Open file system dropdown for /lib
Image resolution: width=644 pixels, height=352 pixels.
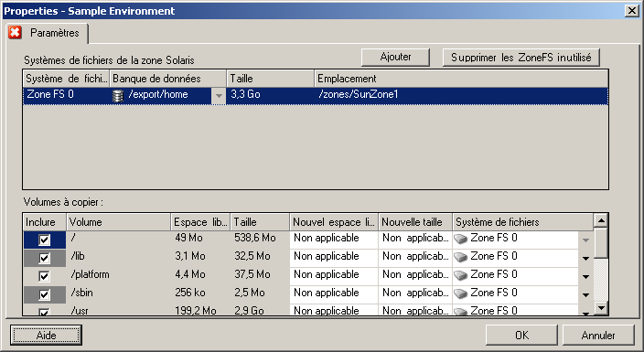pyautogui.click(x=586, y=259)
